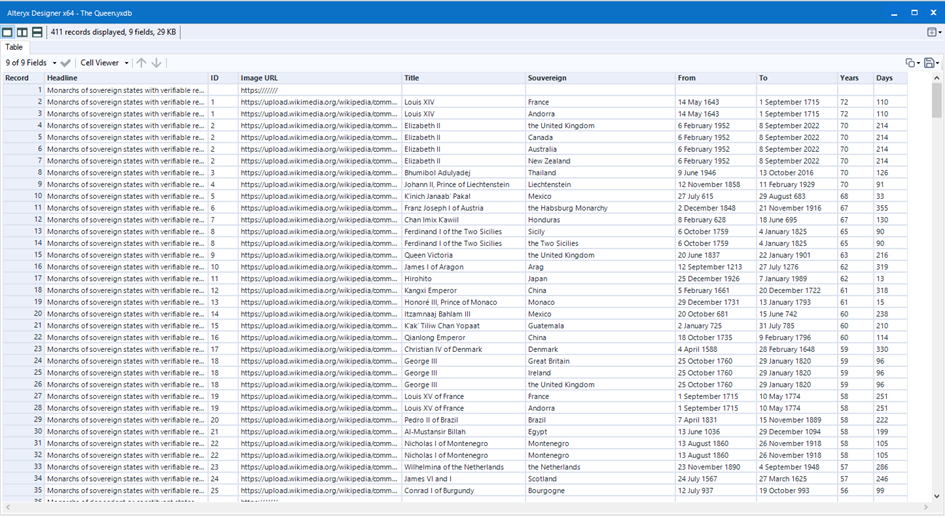945x516 pixels.
Task: Click the Image URL column header
Action: click(258, 77)
